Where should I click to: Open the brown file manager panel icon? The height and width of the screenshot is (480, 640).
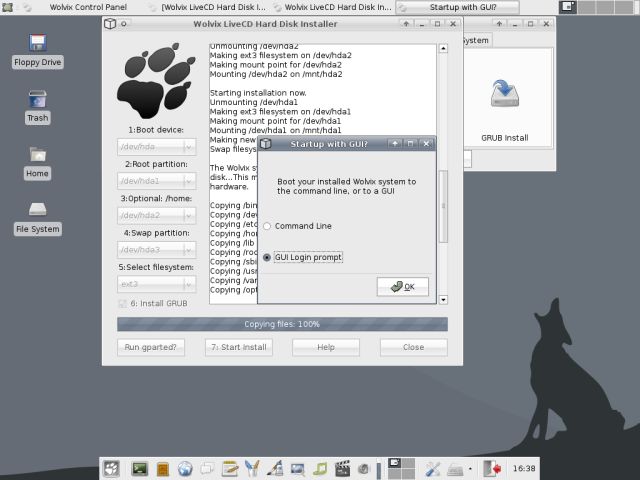tap(163, 469)
